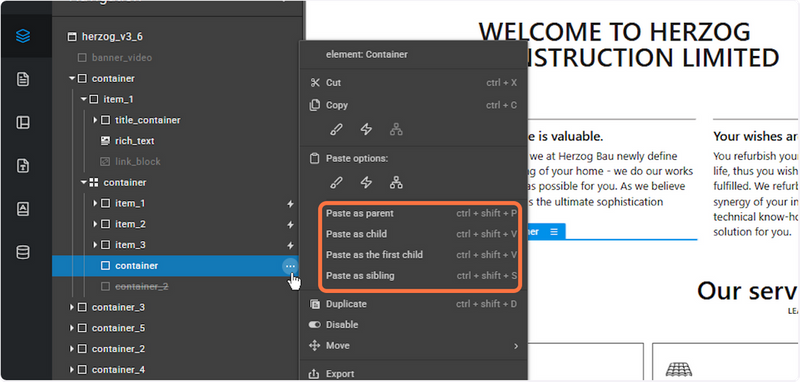Click the Welcome to Herzog heading
The image size is (800, 382).
(629, 45)
